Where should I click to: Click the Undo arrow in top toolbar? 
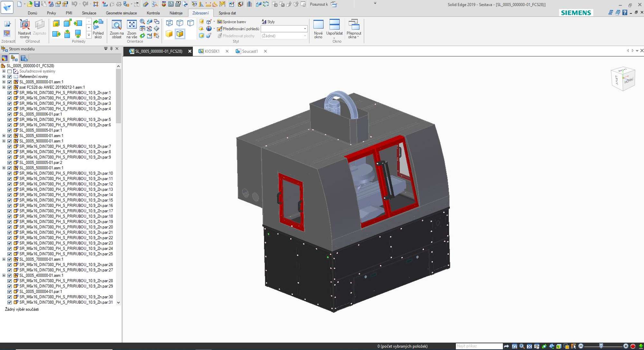74,4
